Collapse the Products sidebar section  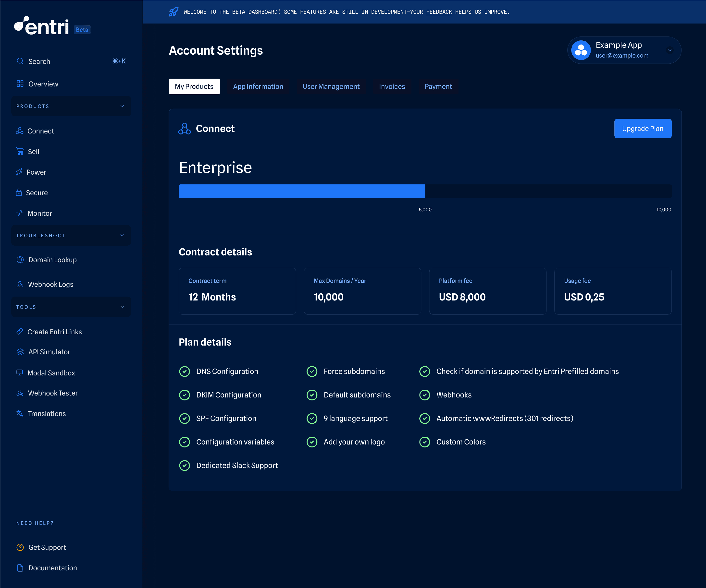122,106
